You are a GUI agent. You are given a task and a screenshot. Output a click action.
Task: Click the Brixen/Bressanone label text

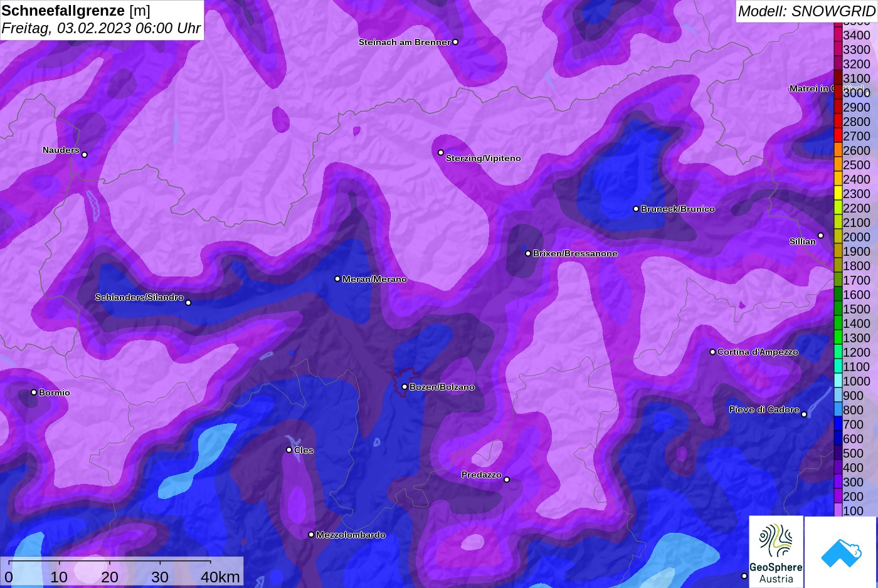pyautogui.click(x=575, y=253)
